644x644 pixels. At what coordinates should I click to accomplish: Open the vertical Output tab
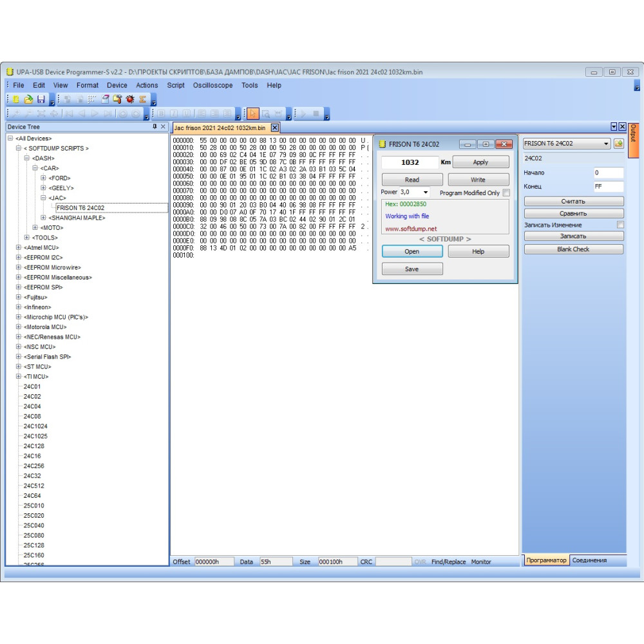click(633, 140)
